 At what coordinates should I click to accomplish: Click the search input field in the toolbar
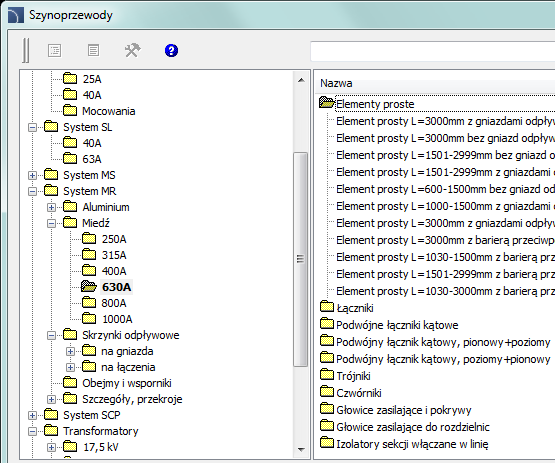click(x=433, y=51)
